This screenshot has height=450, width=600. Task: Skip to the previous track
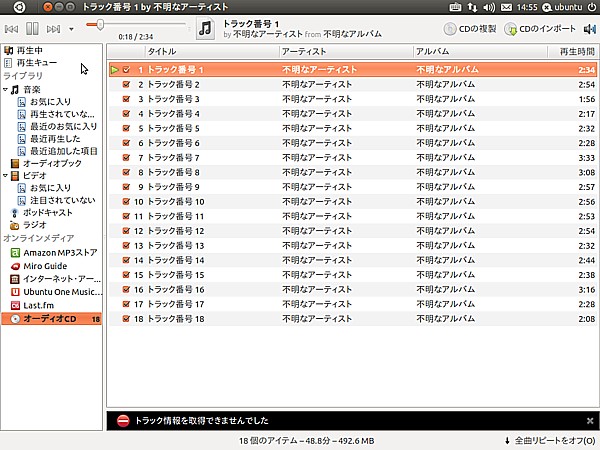click(x=11, y=29)
